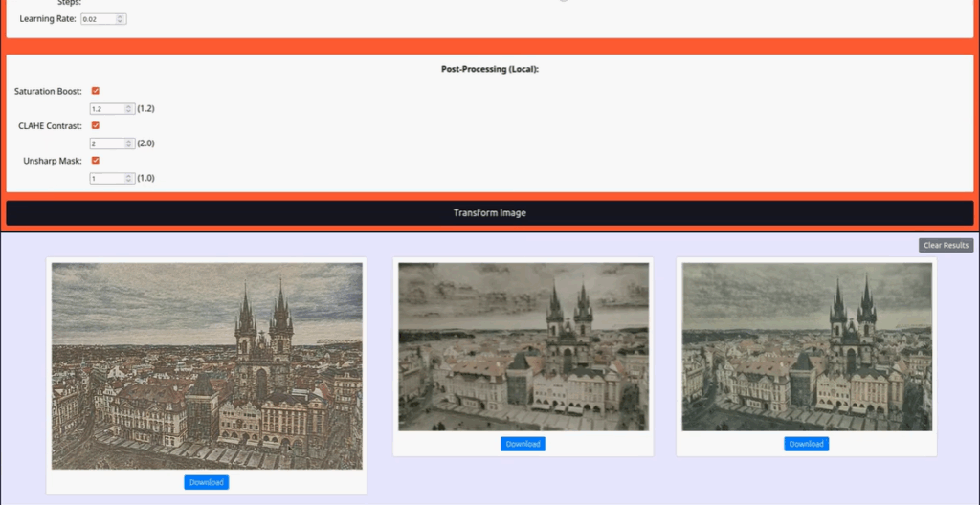The width and height of the screenshot is (980, 505).
Task: Focus the Saturation Boost value field
Action: (x=106, y=109)
